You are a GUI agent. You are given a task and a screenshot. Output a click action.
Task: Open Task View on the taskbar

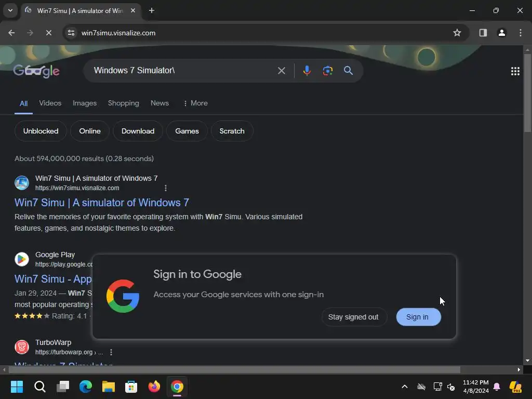click(63, 387)
